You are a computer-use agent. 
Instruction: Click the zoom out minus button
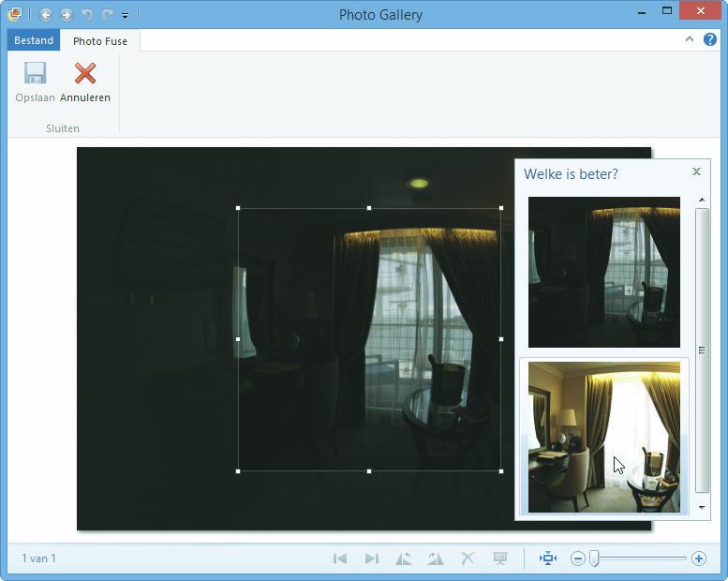[x=577, y=559]
